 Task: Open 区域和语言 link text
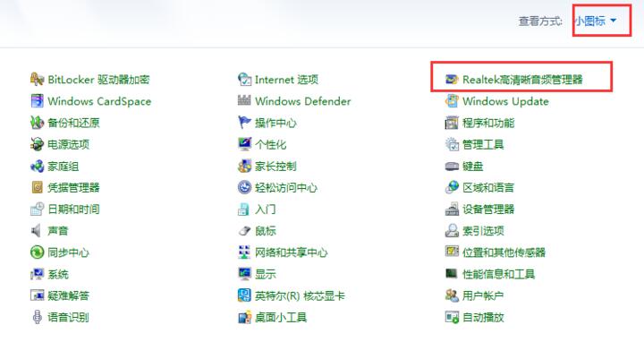[x=488, y=187]
